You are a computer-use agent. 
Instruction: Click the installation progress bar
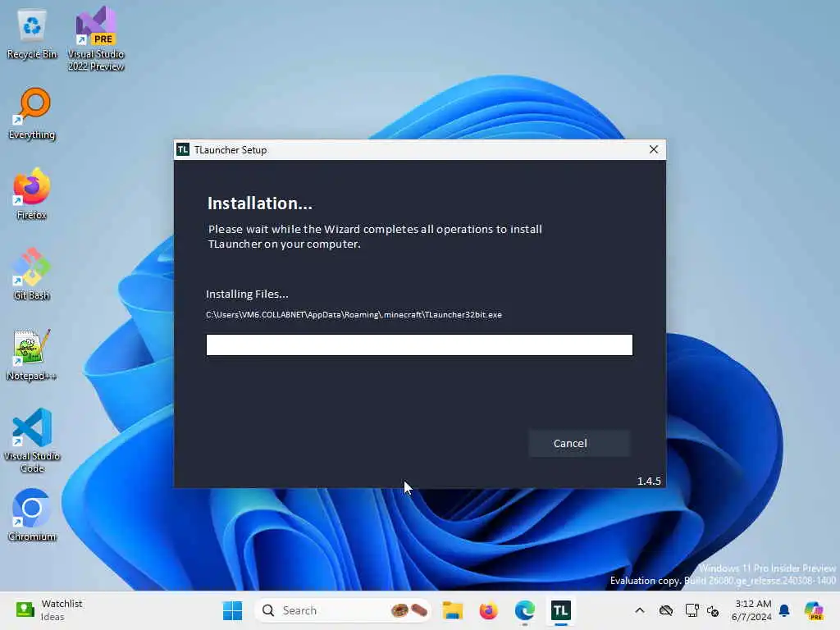pos(419,345)
